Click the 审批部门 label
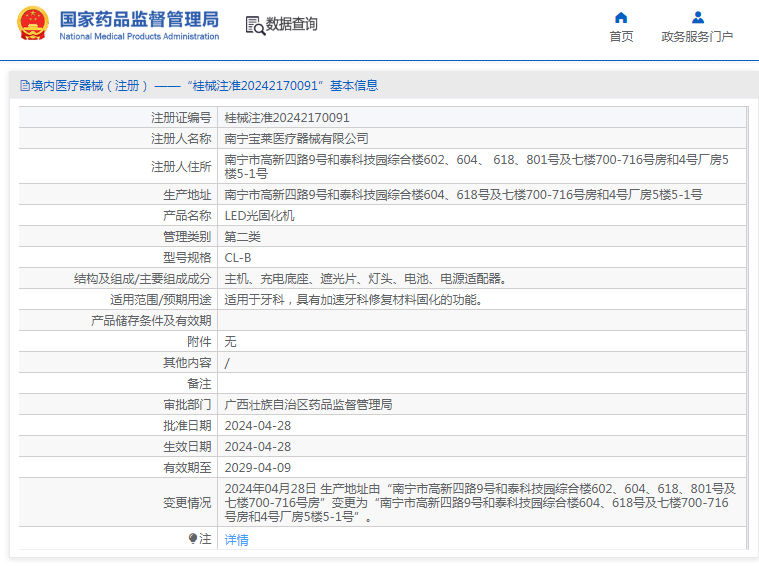Viewport: 759px width, 566px height. click(x=187, y=405)
